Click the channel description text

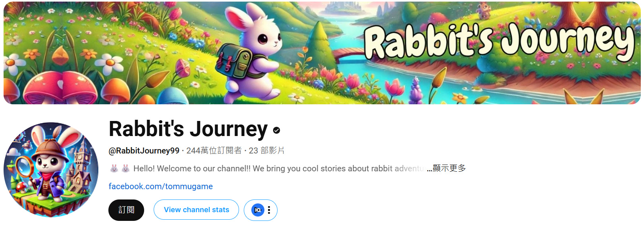pos(278,169)
